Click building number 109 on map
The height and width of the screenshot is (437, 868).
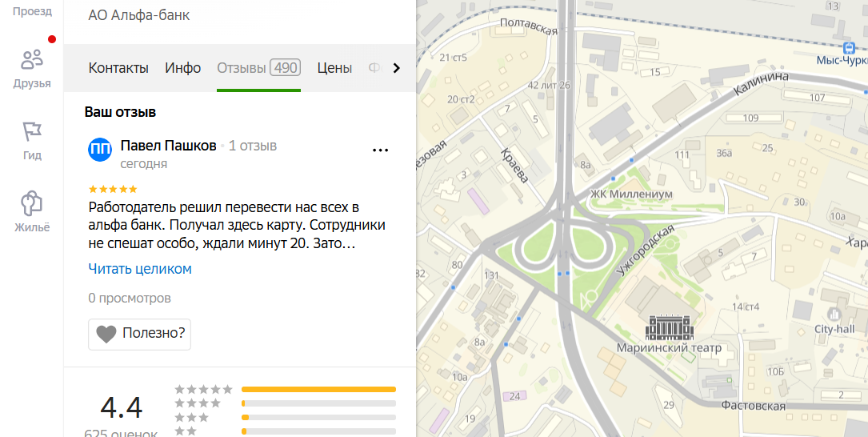pos(750,118)
